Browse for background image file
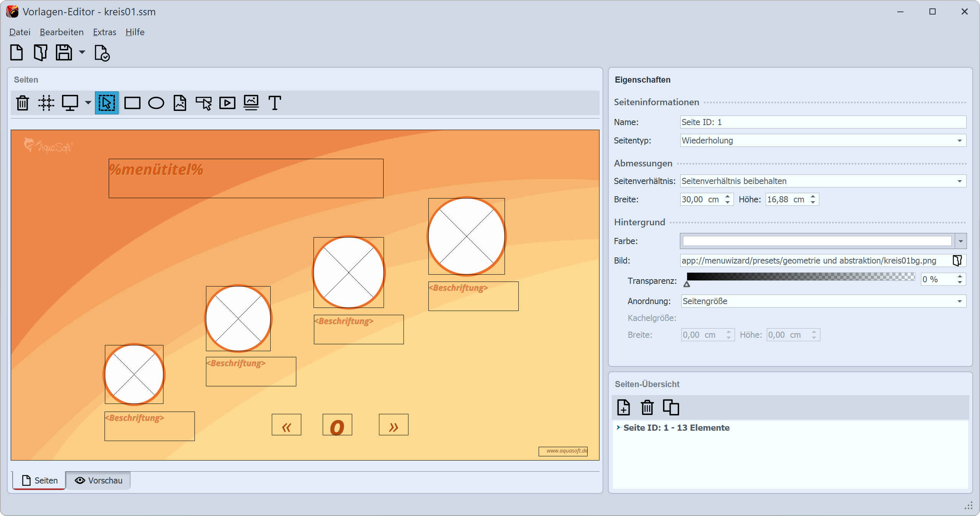980x516 pixels. tap(957, 260)
